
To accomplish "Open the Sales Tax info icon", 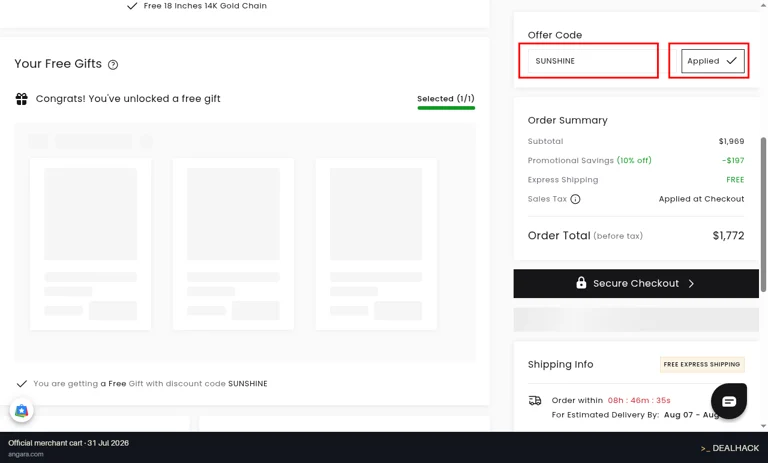I will coord(576,199).
